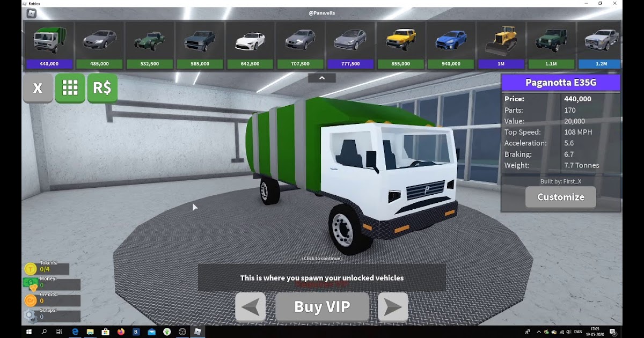Open volume control in system tray
Viewport: 644px width, 338px height.
(568, 332)
